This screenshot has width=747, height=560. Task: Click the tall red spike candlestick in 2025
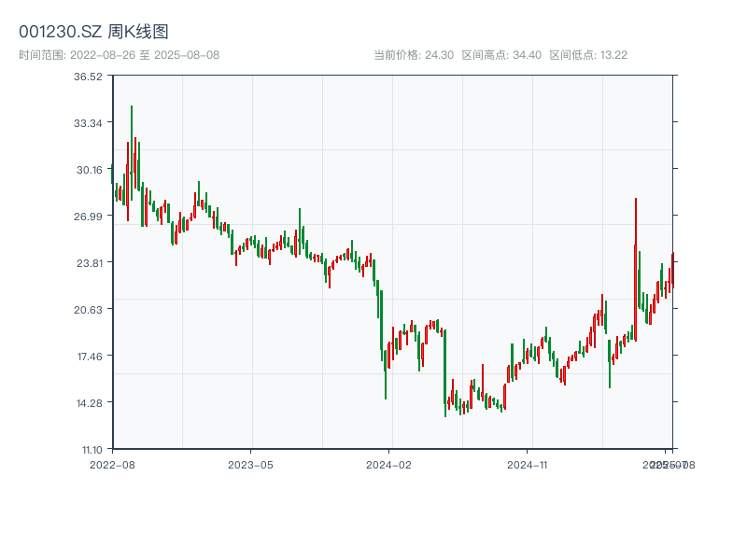pyautogui.click(x=636, y=243)
